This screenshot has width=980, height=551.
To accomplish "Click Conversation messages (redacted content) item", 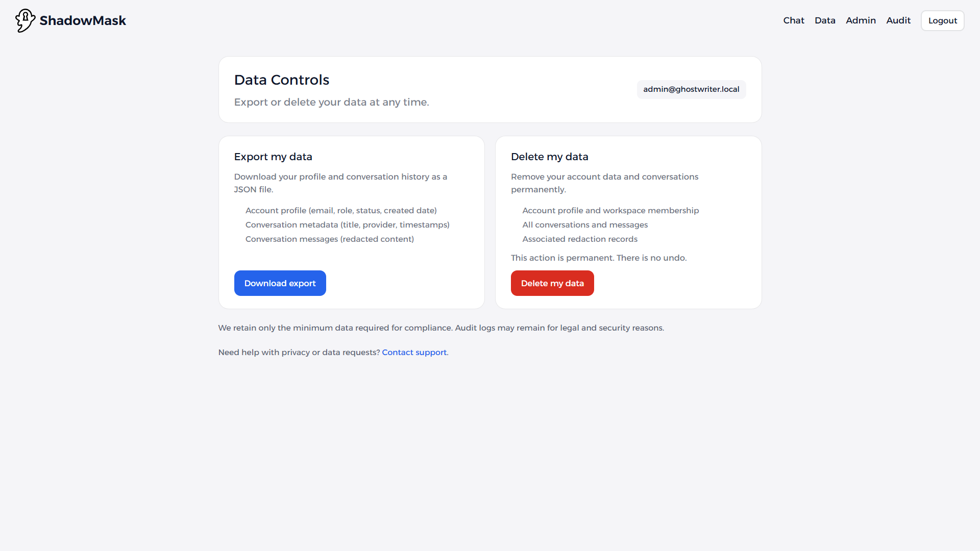I will pos(329,239).
